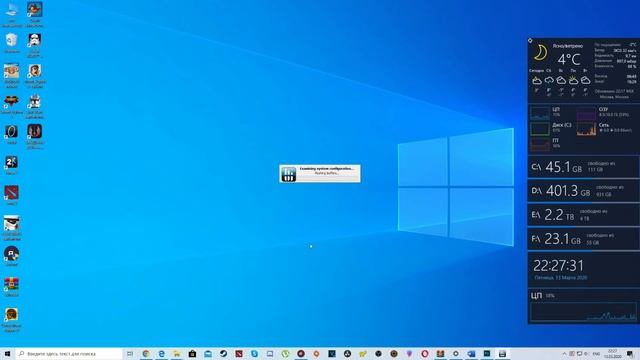This screenshot has width=640, height=360.
Task: Launch Dota 2 from the taskbar
Action: pos(239,353)
